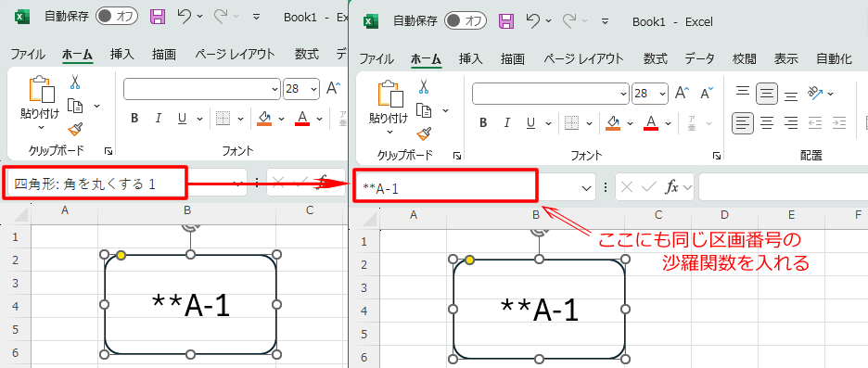868x368 pixels.
Task: Center text horizontally in the right window
Action: tap(767, 122)
